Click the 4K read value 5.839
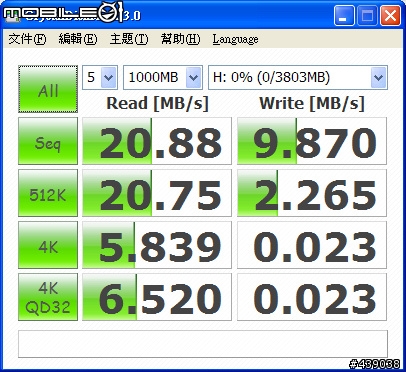 tap(157, 245)
